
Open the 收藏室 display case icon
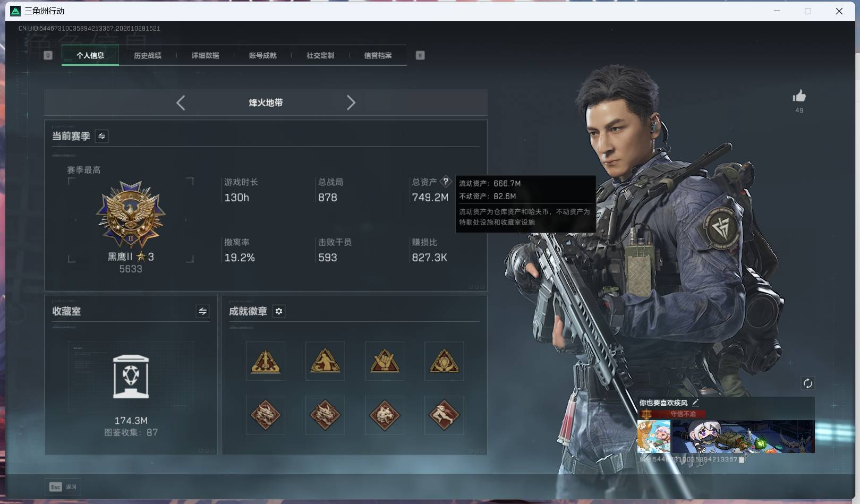(x=131, y=377)
